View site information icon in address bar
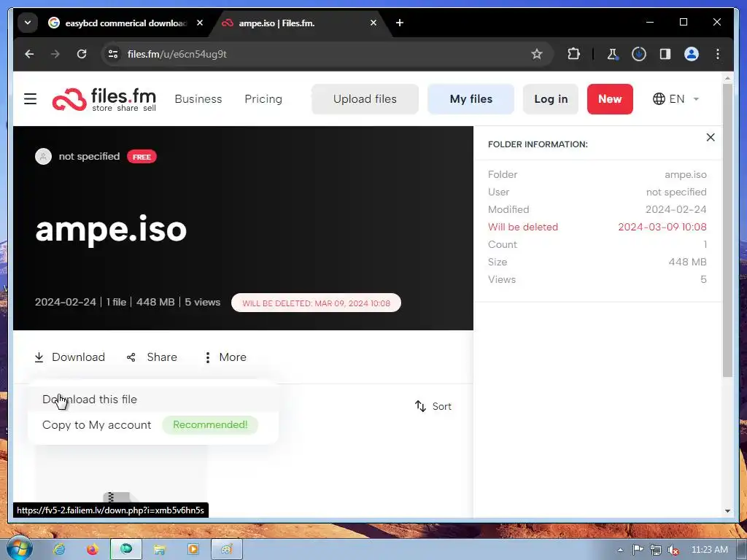Screen dimensions: 747x560 [113, 54]
